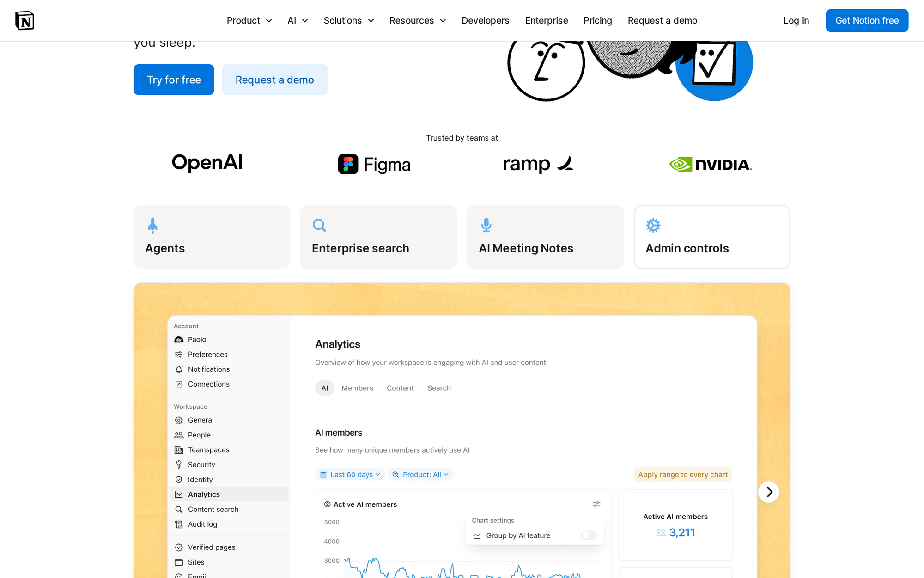Open Developers in the top navigation
This screenshot has height=578, width=924.
click(x=485, y=20)
